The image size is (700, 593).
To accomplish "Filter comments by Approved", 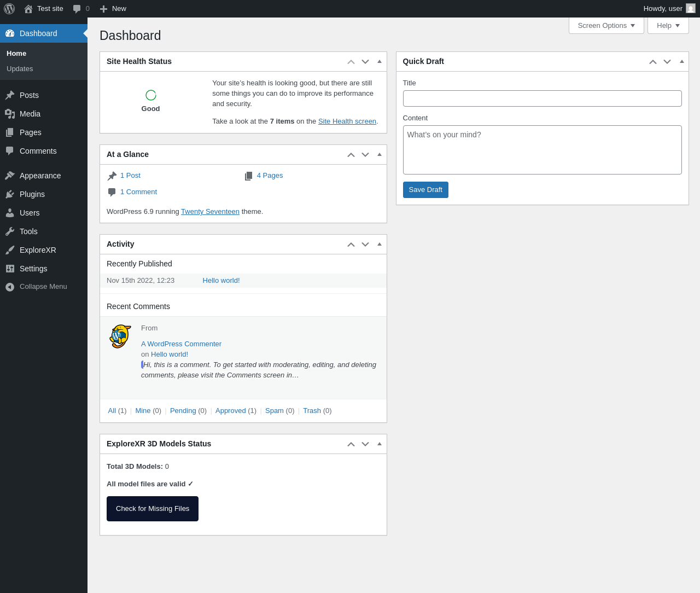I will (231, 411).
